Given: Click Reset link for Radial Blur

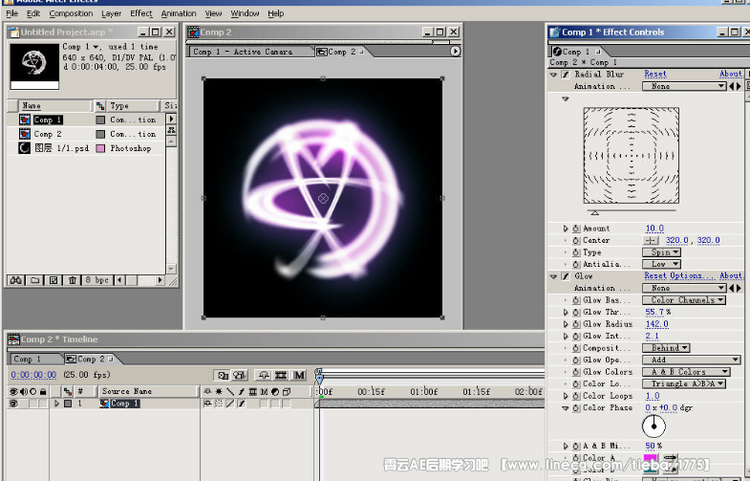Looking at the screenshot, I should tap(655, 74).
